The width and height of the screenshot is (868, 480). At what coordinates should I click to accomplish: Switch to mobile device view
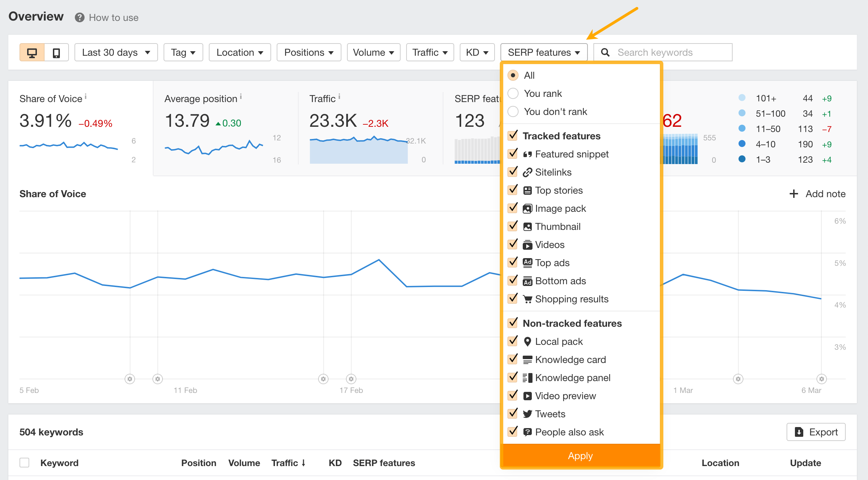click(56, 53)
